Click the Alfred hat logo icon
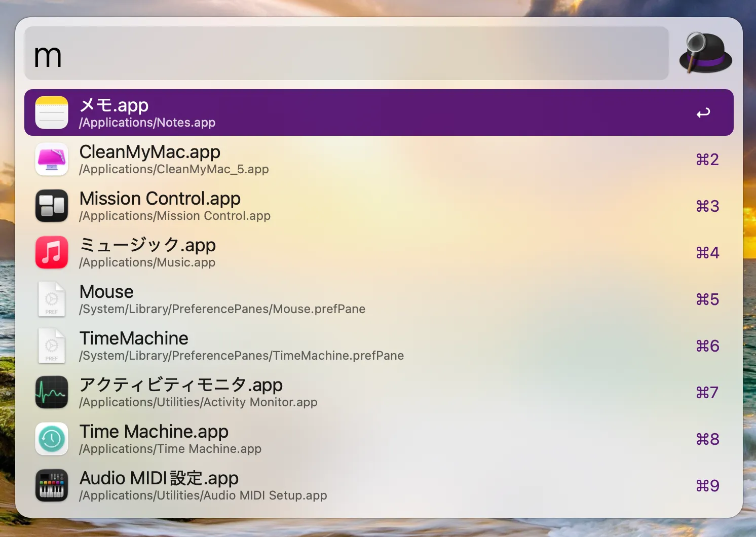756x537 pixels. 705,53
